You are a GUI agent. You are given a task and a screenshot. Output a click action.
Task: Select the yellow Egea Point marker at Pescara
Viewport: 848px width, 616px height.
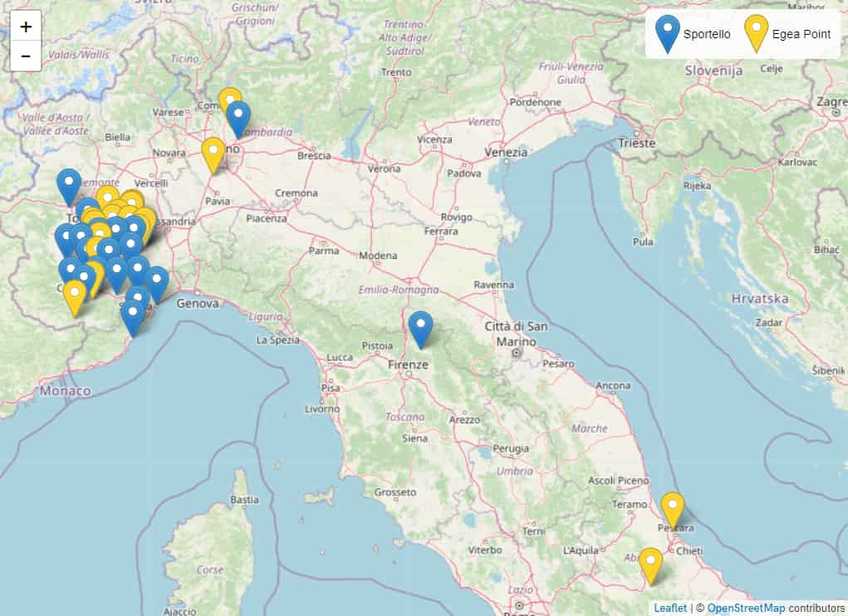point(672,511)
